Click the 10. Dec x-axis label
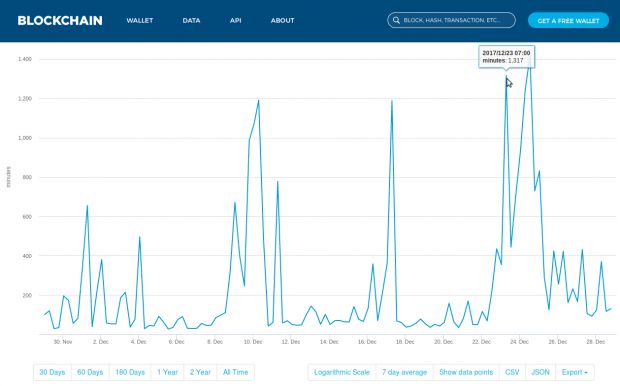The image size is (620, 386). click(x=253, y=342)
